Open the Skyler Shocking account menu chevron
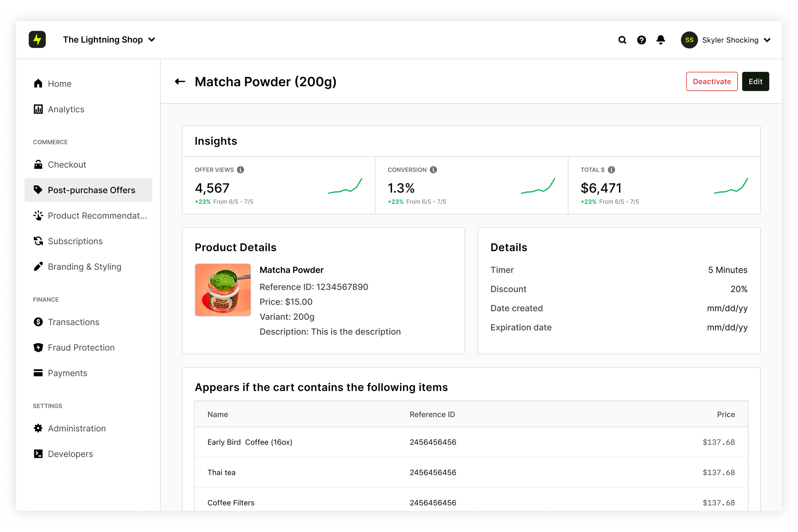 pos(767,40)
